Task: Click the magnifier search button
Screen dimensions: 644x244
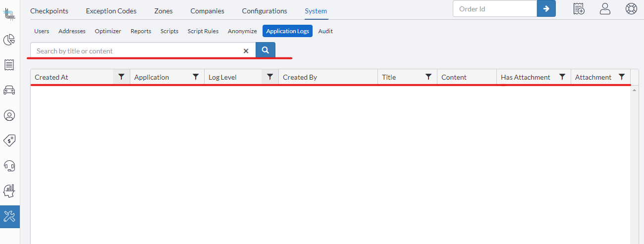Action: pos(266,50)
